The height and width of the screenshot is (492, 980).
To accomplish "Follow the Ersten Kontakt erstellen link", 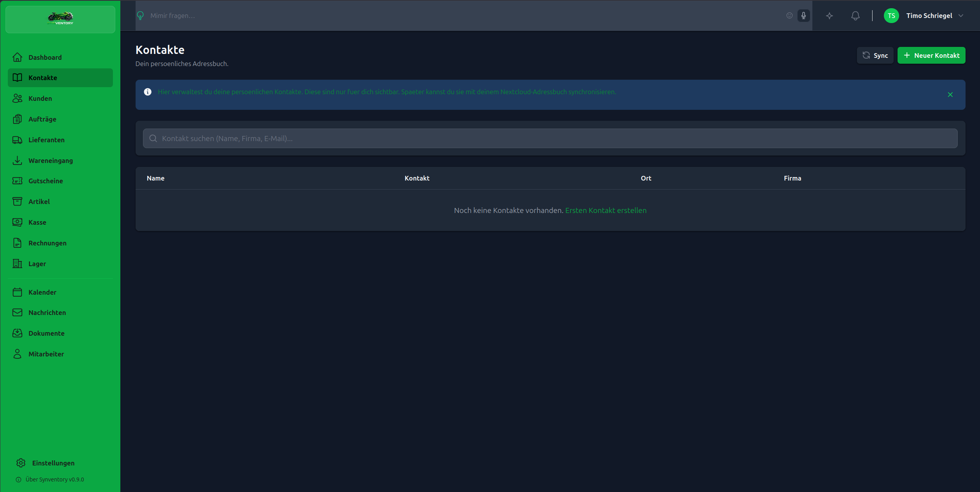I will tap(606, 210).
